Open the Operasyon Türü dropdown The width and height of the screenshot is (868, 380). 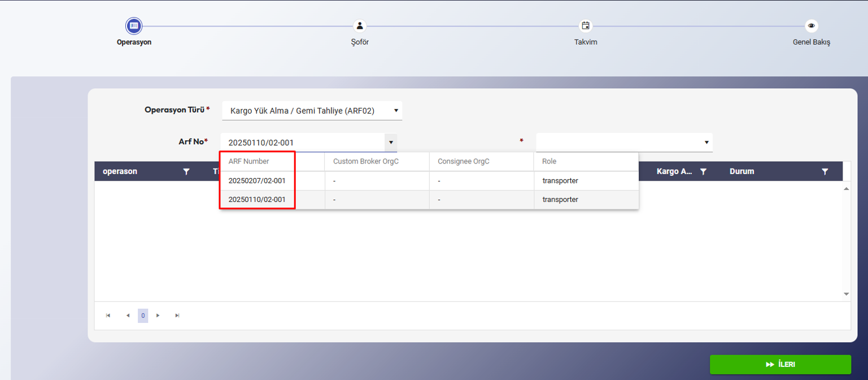point(396,111)
